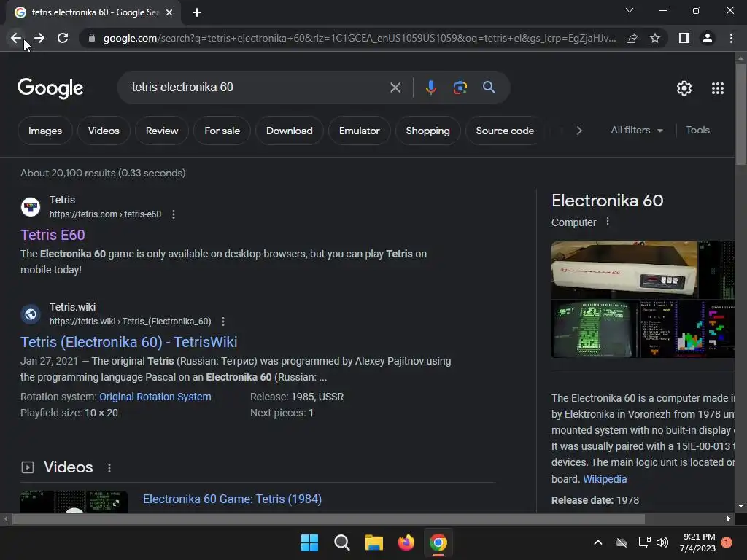Screen dimensions: 747x560
Task: Go back using the browser back arrow
Action: [x=16, y=38]
